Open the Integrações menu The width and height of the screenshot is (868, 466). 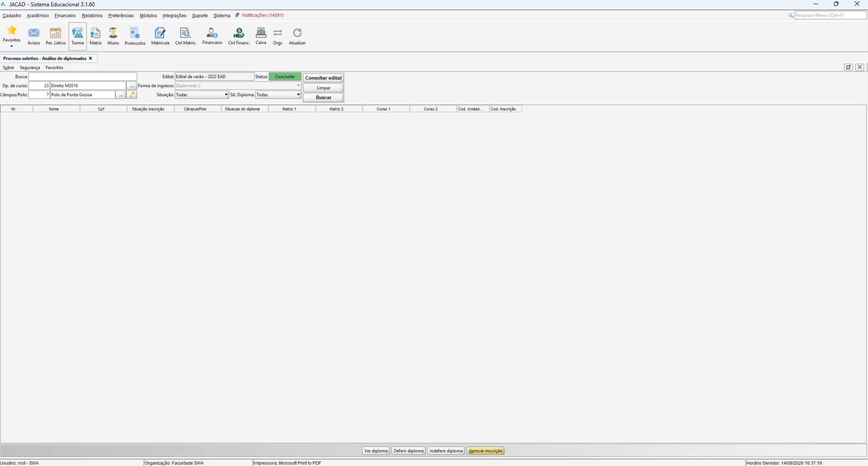pos(175,15)
